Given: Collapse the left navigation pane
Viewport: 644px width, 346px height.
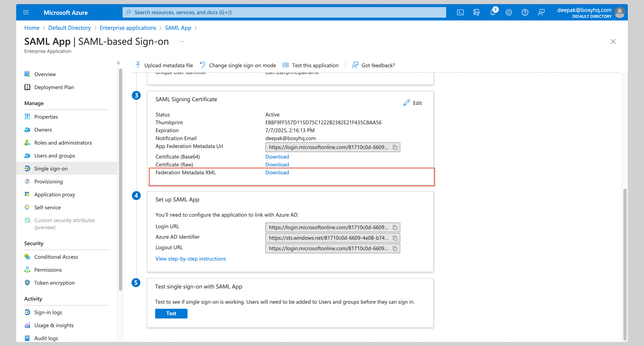Looking at the screenshot, I should click(119, 63).
